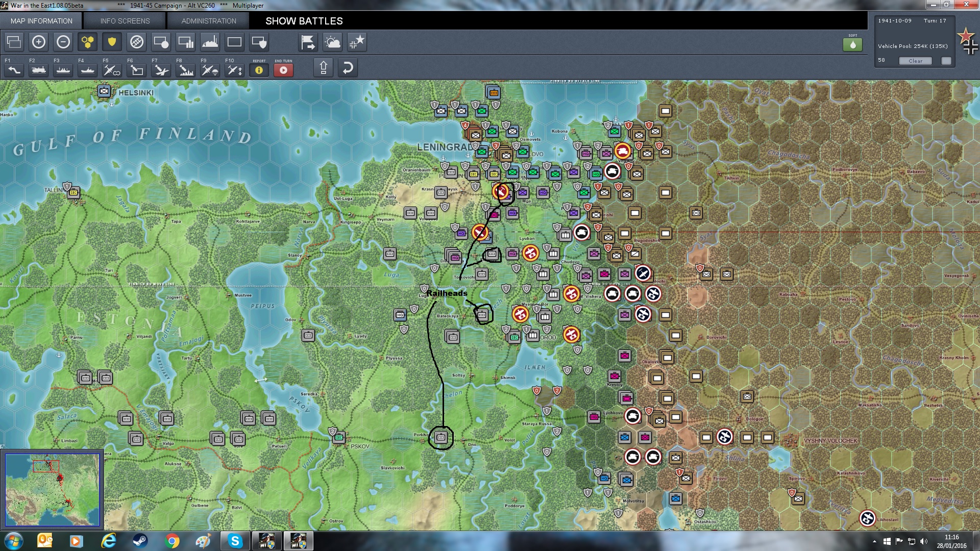Image resolution: width=980 pixels, height=551 pixels.
Task: Click the red star and cross emblem
Action: (968, 41)
